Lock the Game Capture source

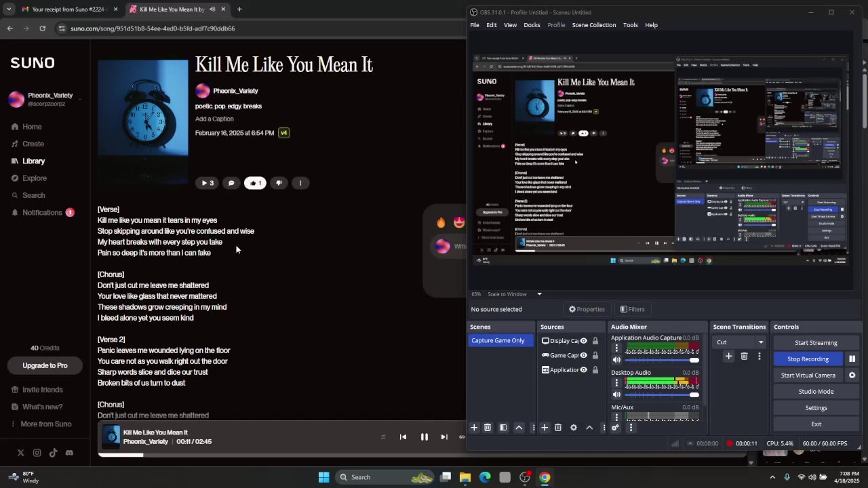[x=595, y=355]
